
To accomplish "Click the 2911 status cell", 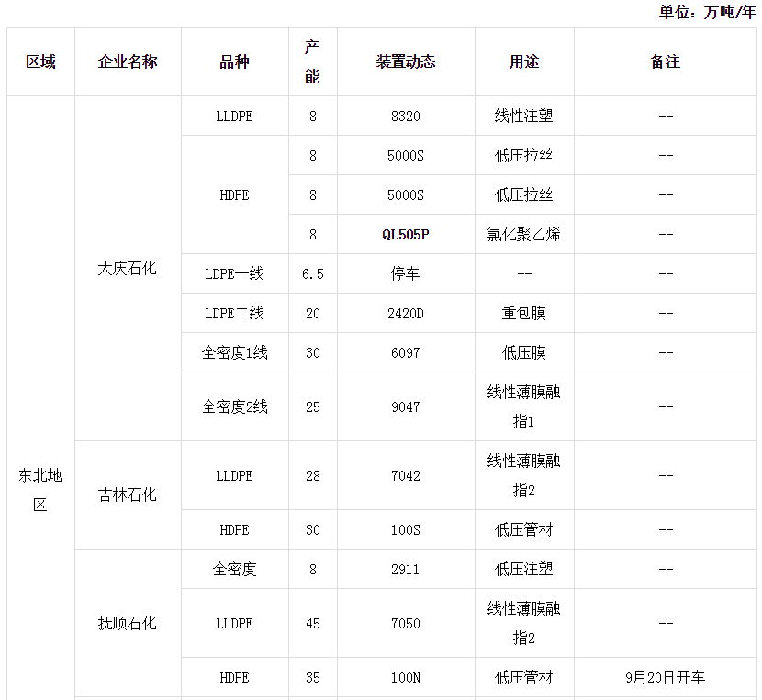I will click(x=406, y=569).
